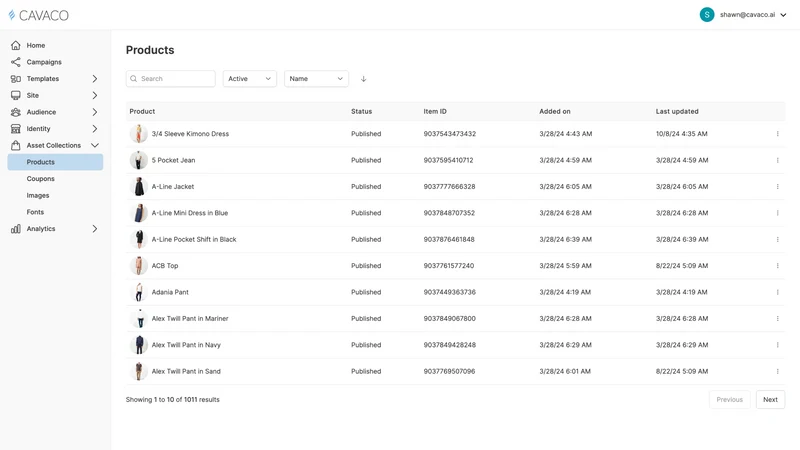Open Coupons in sidebar
The image size is (800, 450).
pyautogui.click(x=40, y=179)
